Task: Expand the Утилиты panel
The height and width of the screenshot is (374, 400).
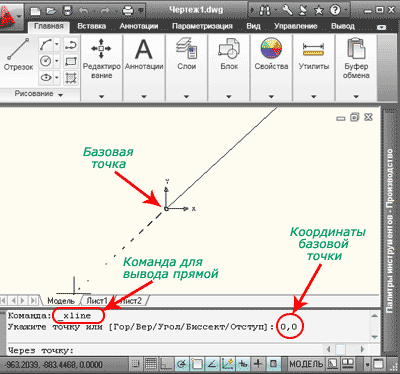Action: tap(314, 97)
